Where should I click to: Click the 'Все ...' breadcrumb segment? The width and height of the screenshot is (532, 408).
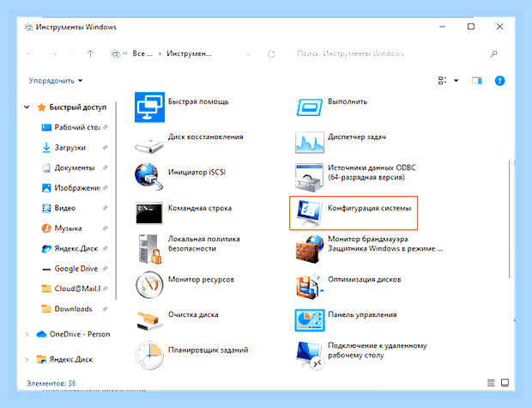(142, 53)
